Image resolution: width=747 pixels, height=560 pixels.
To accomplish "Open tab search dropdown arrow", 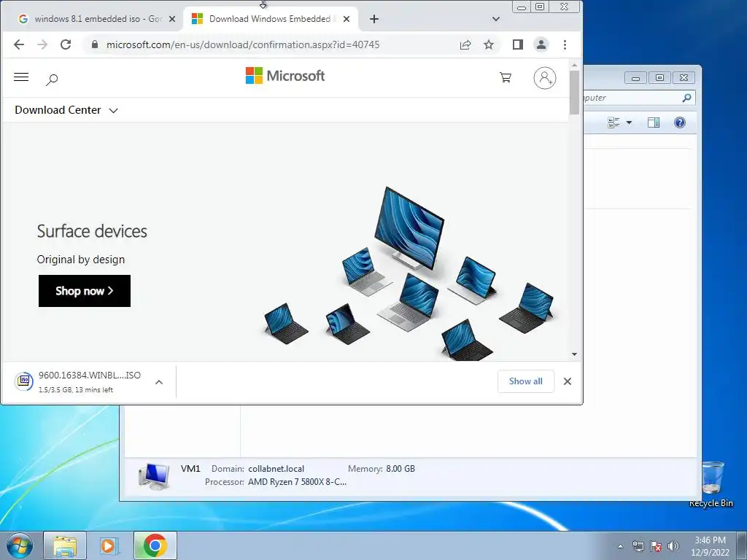I will (496, 19).
